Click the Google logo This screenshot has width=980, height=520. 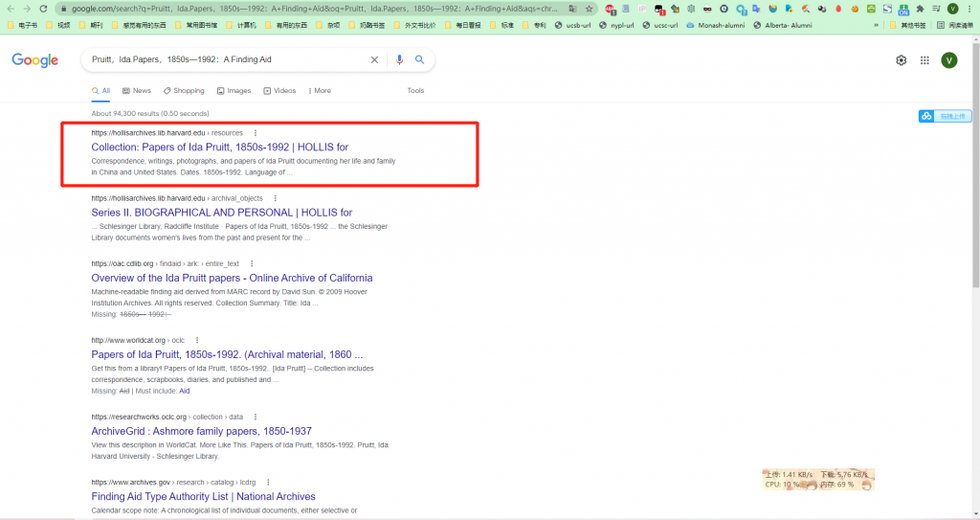pos(35,60)
